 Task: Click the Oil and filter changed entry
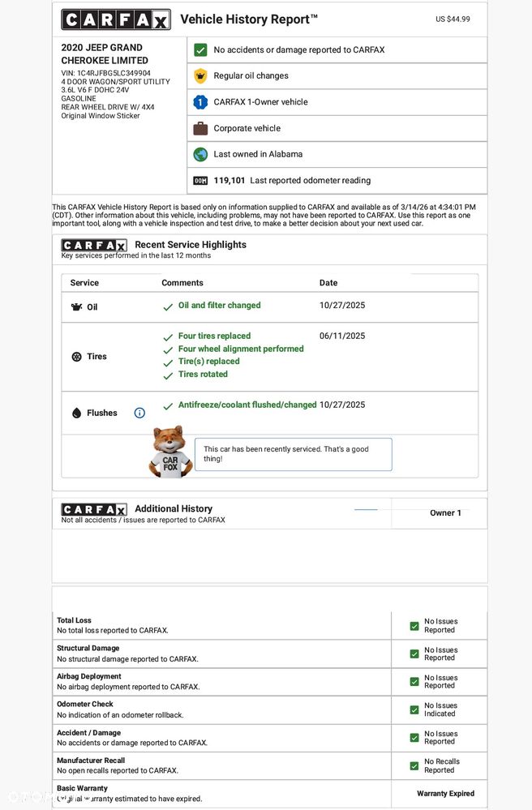(x=219, y=306)
